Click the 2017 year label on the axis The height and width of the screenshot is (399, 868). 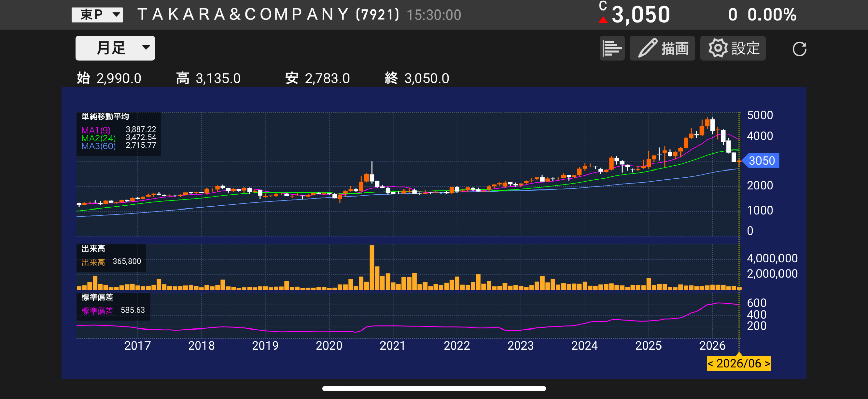(137, 346)
